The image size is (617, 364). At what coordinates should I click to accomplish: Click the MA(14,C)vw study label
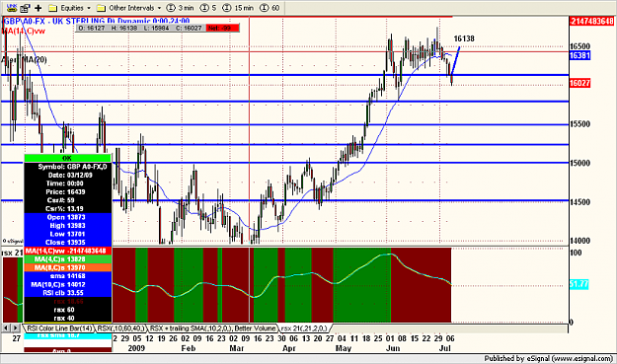coord(24,31)
